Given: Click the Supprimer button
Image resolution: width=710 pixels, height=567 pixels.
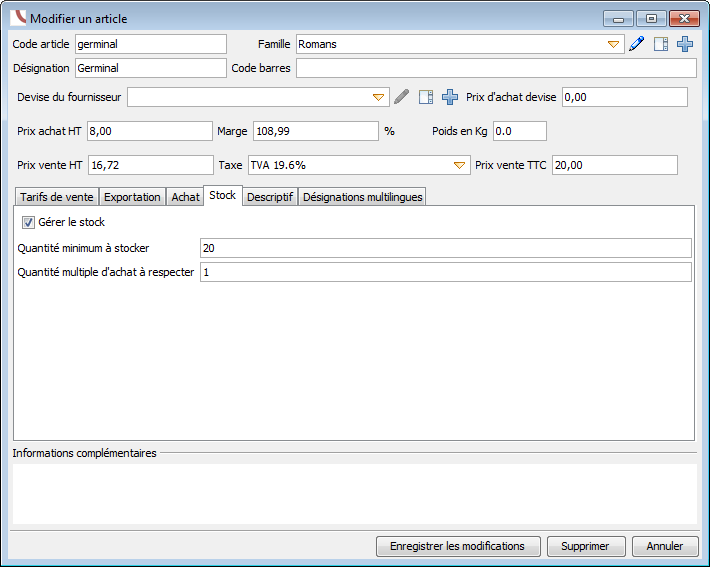Looking at the screenshot, I should [x=586, y=546].
